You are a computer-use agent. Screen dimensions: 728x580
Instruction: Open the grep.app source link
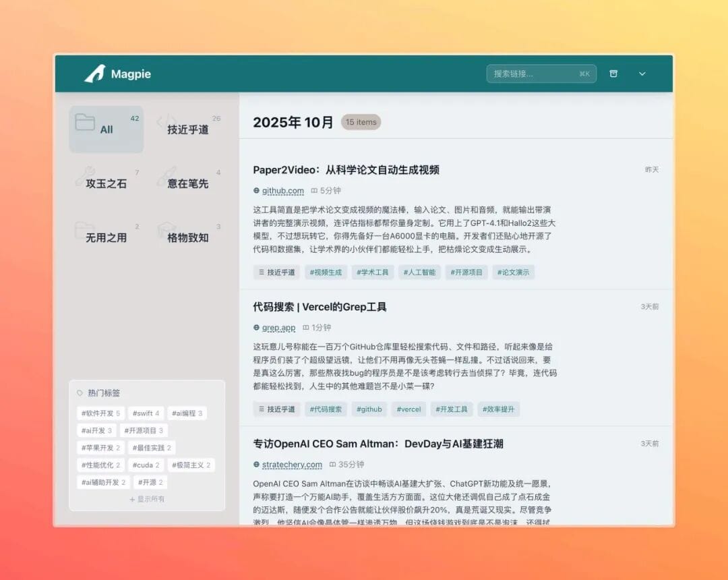click(x=278, y=328)
